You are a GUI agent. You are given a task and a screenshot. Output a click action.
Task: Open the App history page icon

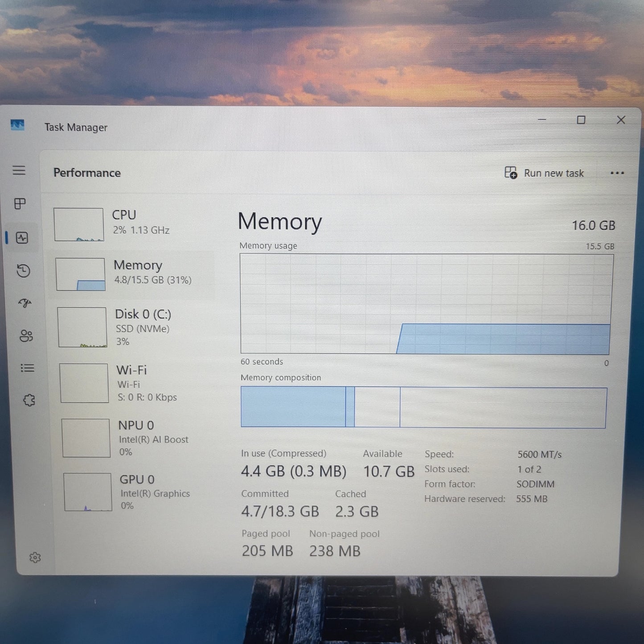(23, 271)
